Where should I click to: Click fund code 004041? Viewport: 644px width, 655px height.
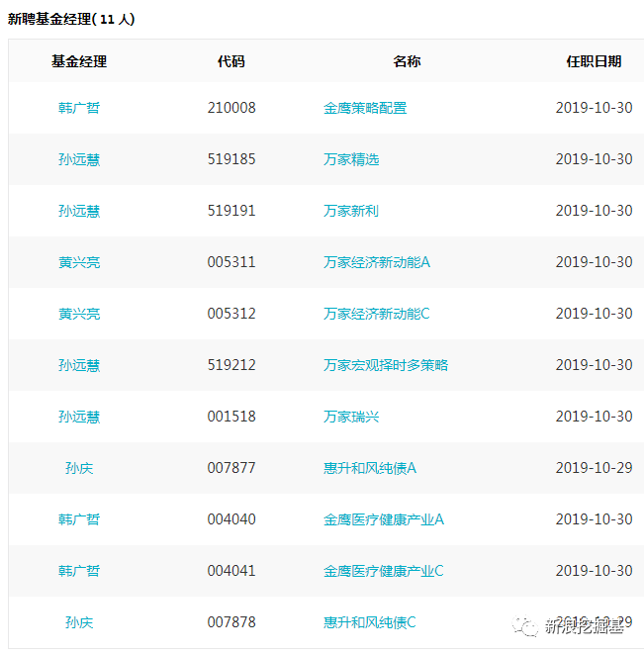231,571
